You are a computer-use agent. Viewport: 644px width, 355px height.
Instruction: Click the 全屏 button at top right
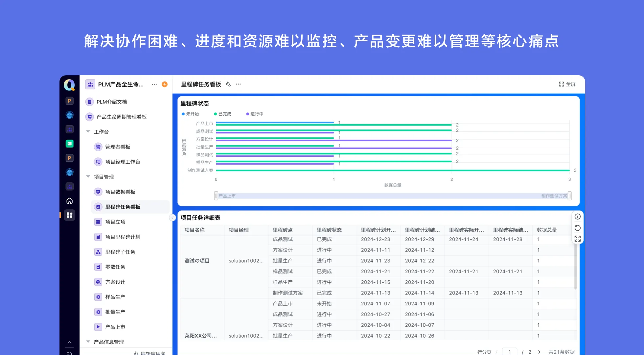pos(567,84)
